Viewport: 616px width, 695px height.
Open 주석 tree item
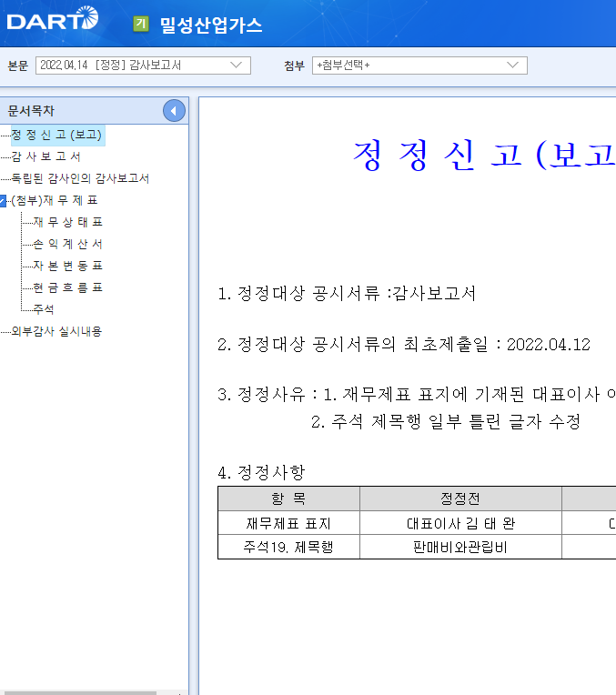44,309
